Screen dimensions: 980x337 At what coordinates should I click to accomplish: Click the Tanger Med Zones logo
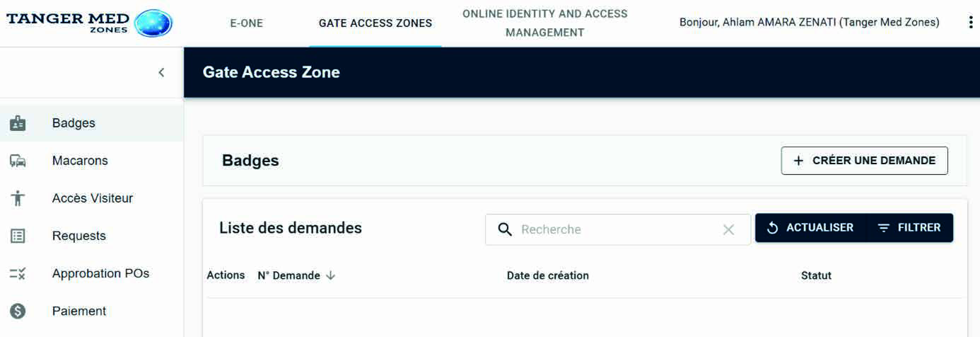click(89, 23)
